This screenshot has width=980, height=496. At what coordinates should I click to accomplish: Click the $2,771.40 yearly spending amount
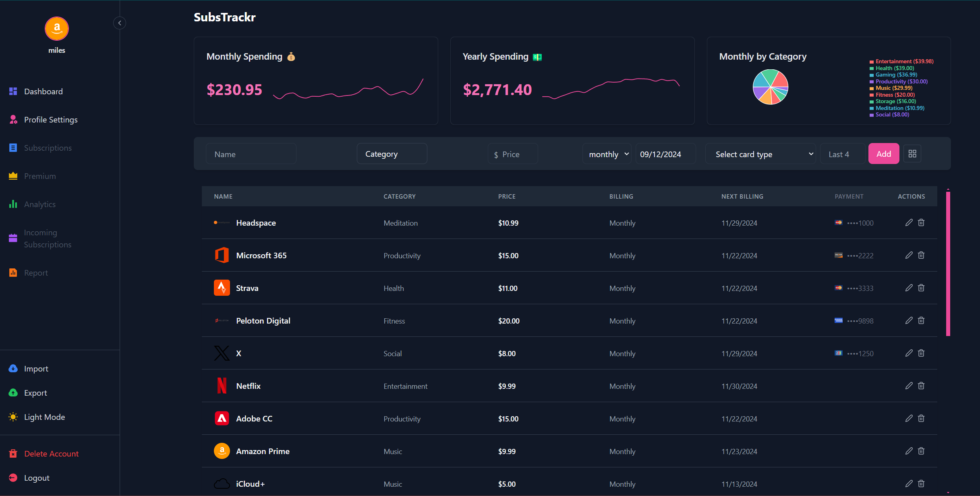tap(497, 89)
